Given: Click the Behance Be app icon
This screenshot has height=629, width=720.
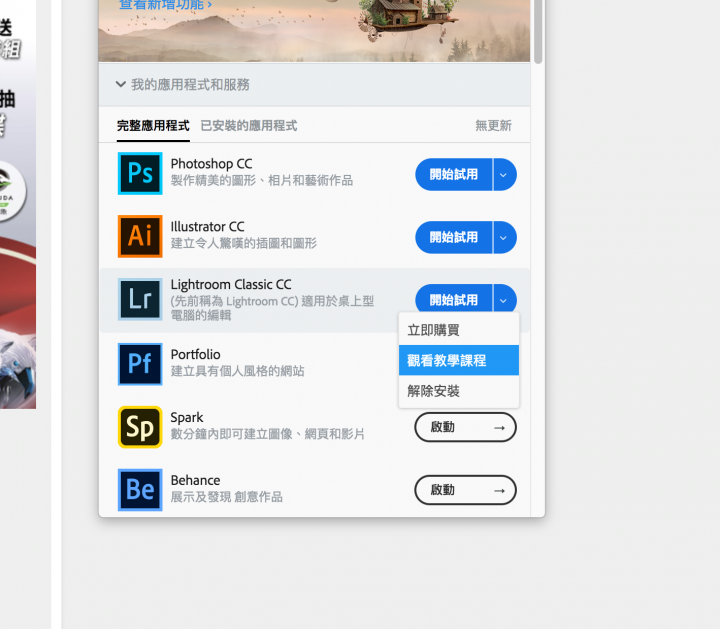Looking at the screenshot, I should click(140, 490).
